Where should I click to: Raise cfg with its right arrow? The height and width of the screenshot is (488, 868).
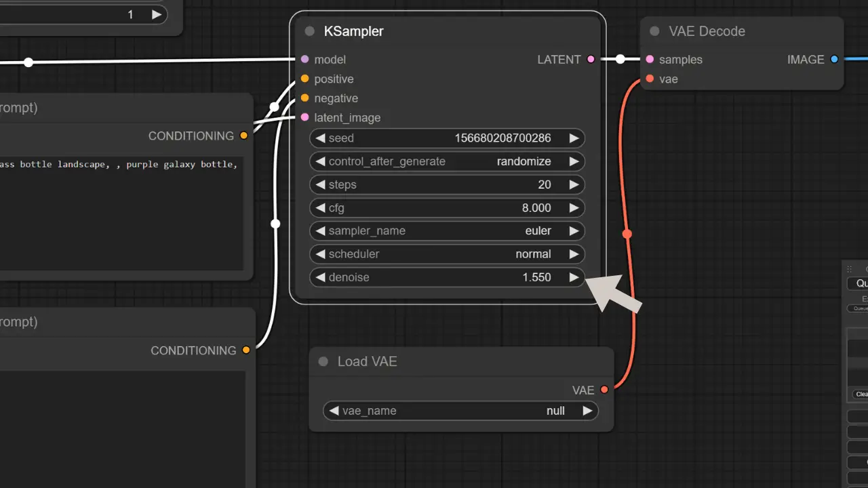coord(574,208)
